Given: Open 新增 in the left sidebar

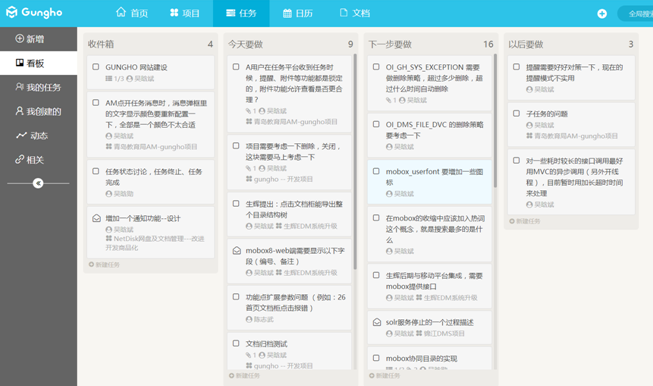Looking at the screenshot, I should (x=30, y=39).
